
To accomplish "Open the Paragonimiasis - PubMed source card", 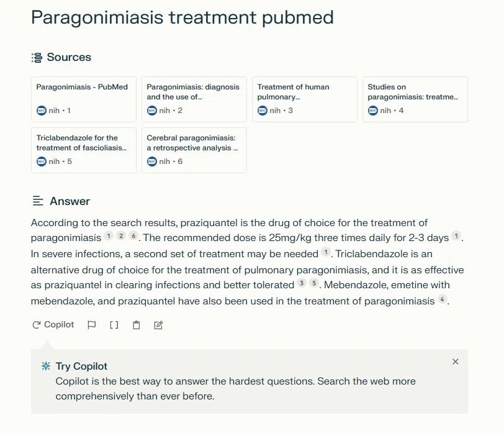I will [84, 99].
